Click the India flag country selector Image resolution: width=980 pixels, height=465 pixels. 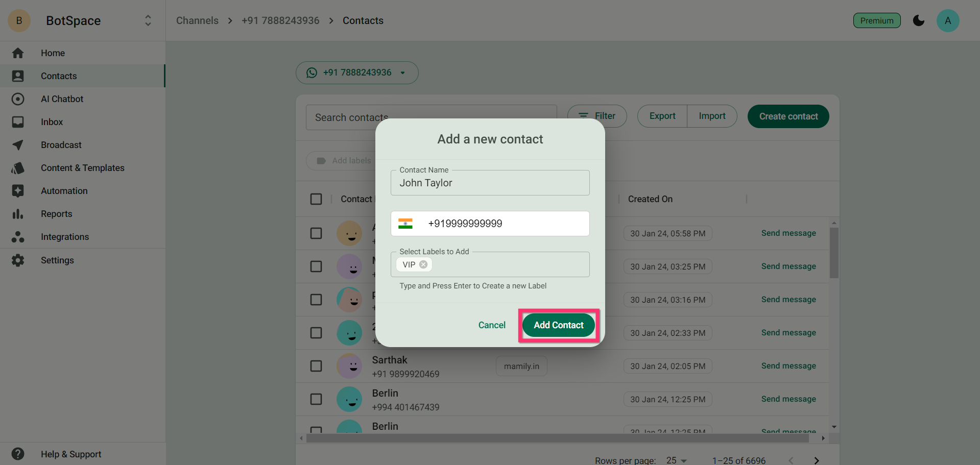[405, 224]
